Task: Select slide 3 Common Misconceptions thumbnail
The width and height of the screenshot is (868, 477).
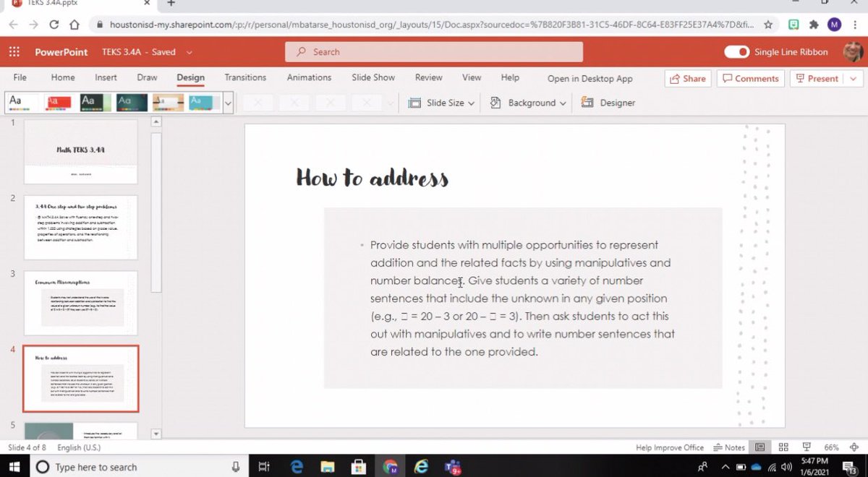Action: [80, 303]
